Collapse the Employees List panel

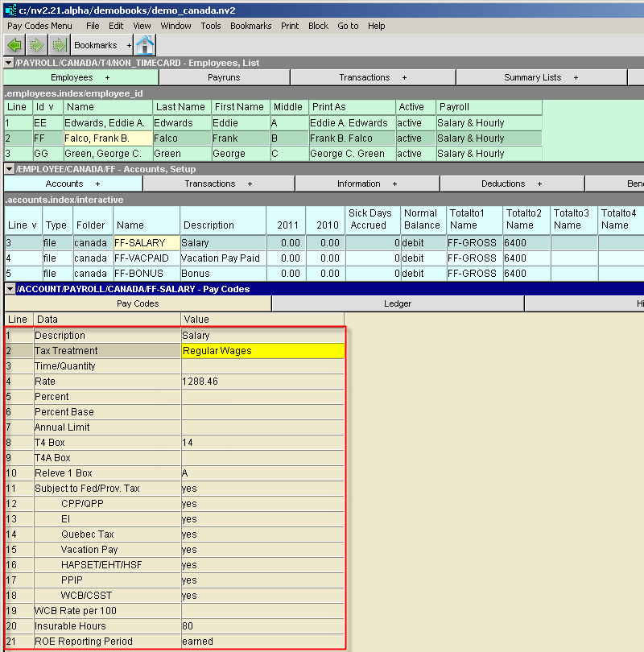point(9,63)
